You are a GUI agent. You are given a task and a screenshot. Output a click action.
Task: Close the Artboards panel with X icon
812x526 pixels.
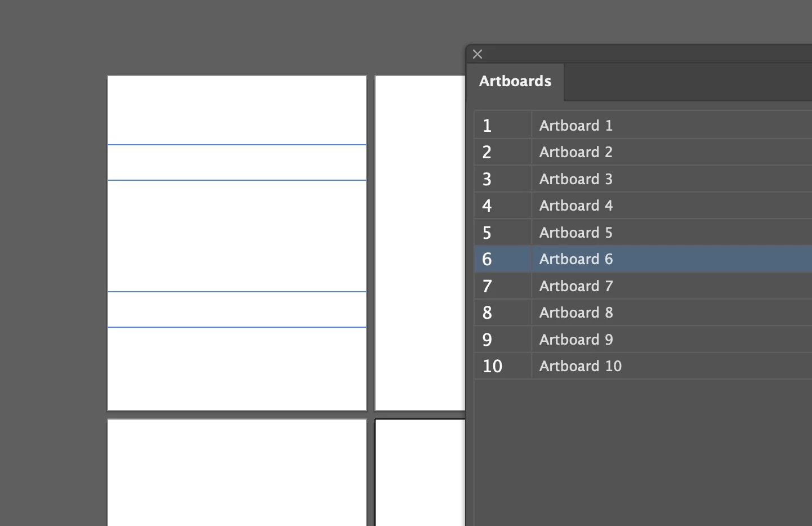478,54
